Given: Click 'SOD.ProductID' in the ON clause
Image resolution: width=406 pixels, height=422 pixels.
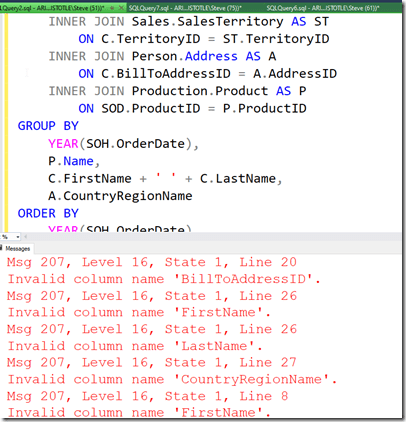Looking at the screenshot, I should [x=151, y=108].
